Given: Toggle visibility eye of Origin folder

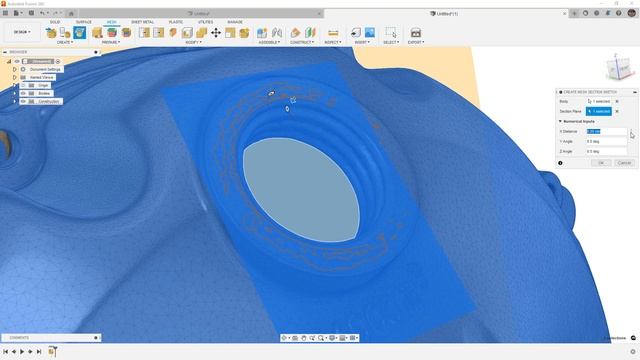Looking at the screenshot, I should [23, 85].
